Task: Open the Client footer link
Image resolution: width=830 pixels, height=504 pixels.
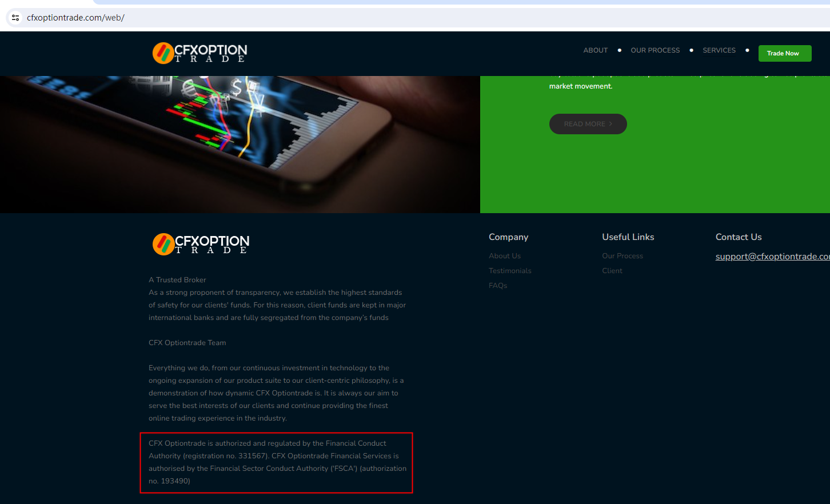Action: click(612, 271)
